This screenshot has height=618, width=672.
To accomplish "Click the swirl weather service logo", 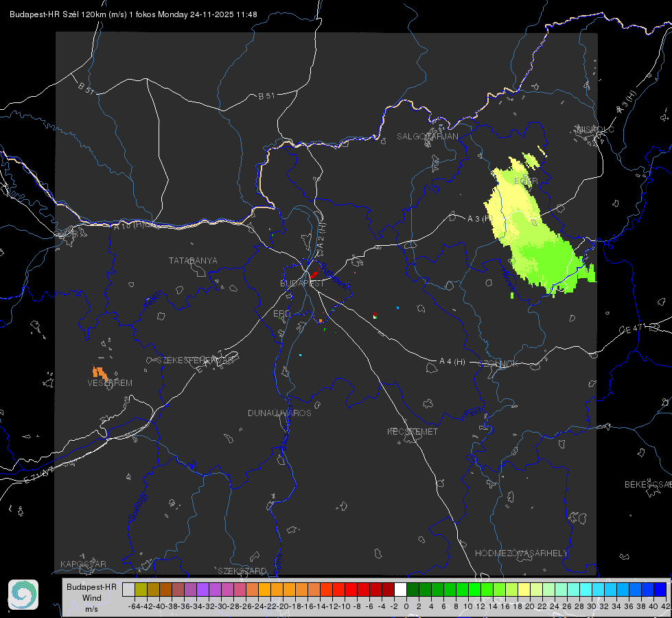I will [23, 595].
